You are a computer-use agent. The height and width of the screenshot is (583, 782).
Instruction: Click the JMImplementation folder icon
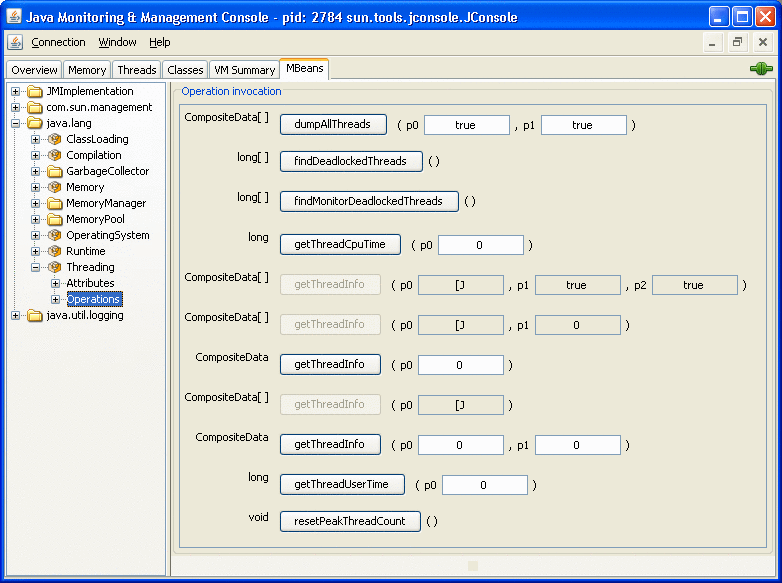[x=35, y=91]
